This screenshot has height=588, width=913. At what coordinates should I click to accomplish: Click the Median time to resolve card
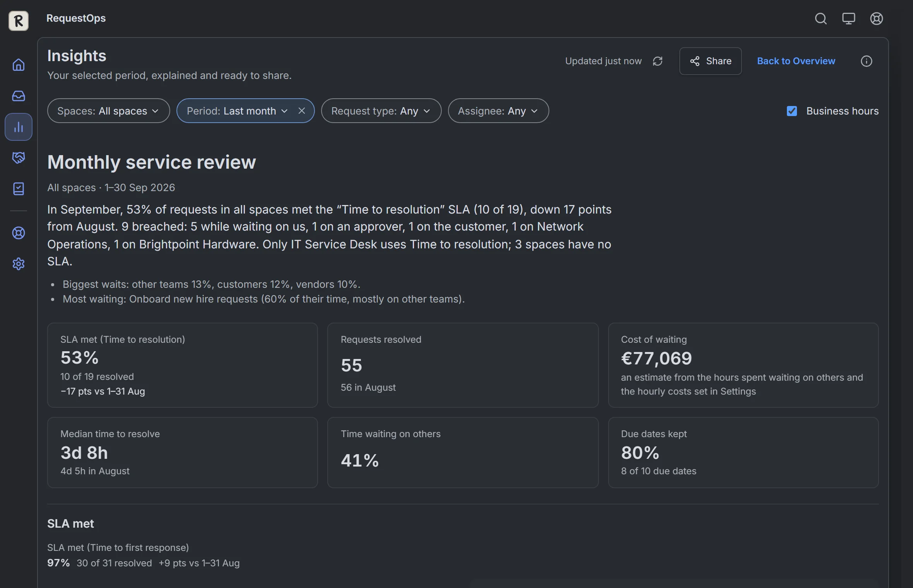(x=182, y=453)
